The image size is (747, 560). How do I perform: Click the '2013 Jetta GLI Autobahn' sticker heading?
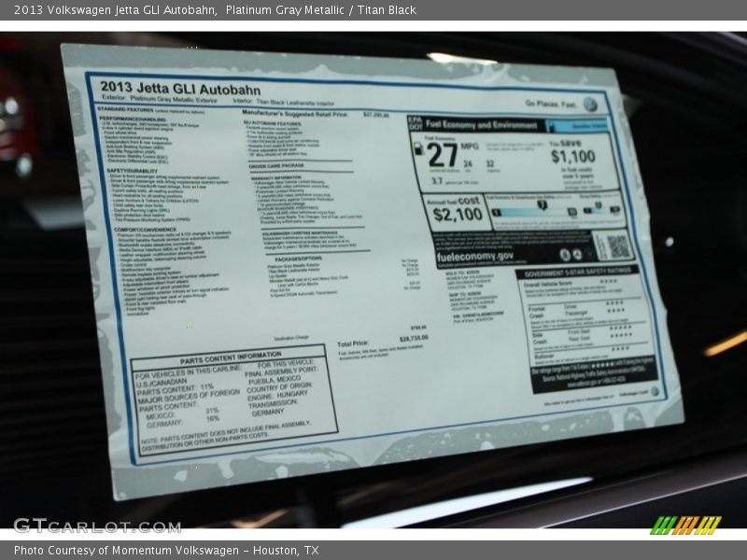180,89
